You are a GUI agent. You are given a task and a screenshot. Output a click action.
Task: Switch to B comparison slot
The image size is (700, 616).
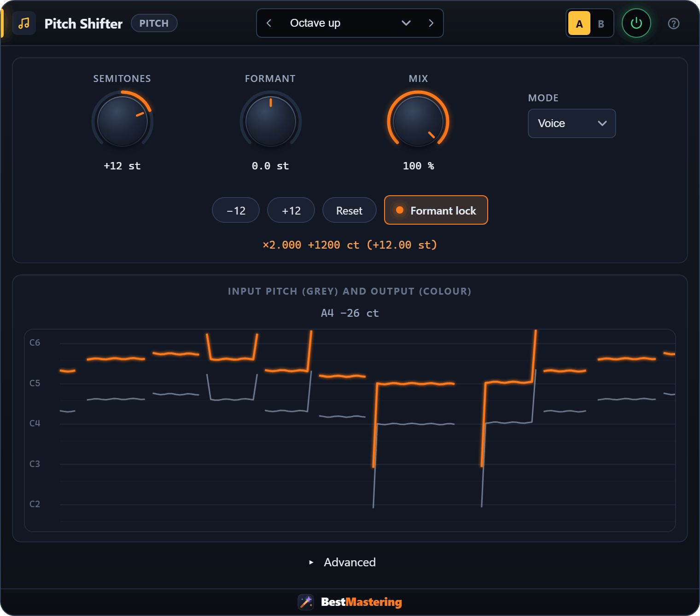pyautogui.click(x=601, y=23)
